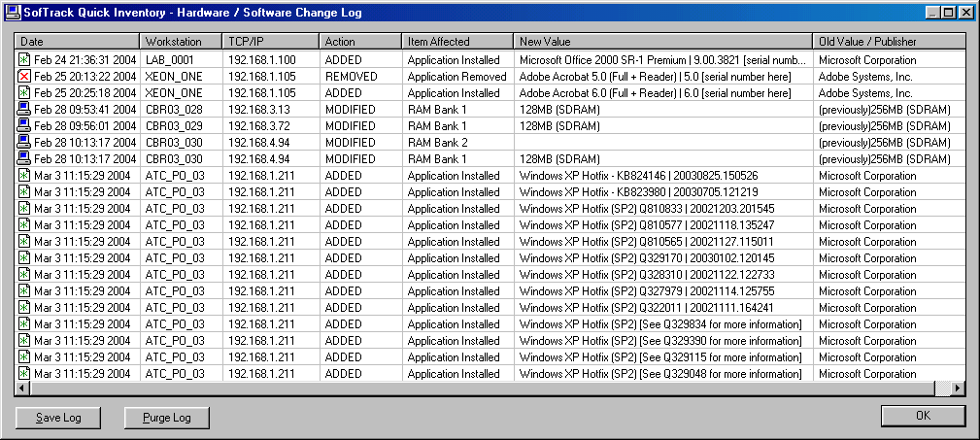Confirm with the OK button
This screenshot has width=980, height=440.
(923, 416)
